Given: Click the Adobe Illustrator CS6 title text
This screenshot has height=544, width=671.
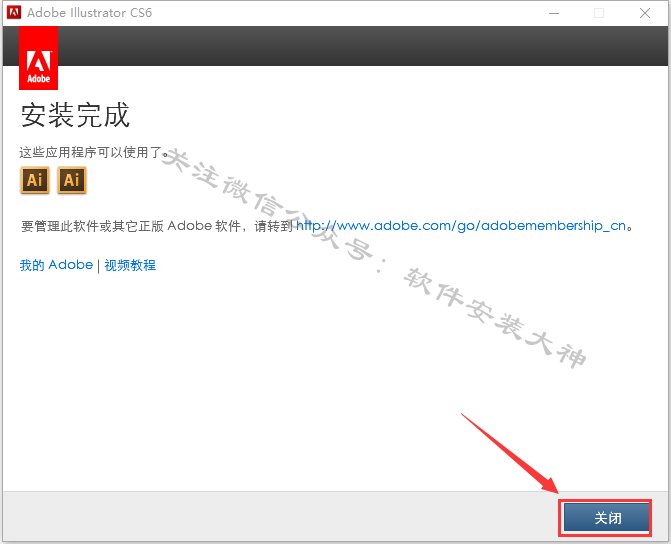Looking at the screenshot, I should point(89,13).
